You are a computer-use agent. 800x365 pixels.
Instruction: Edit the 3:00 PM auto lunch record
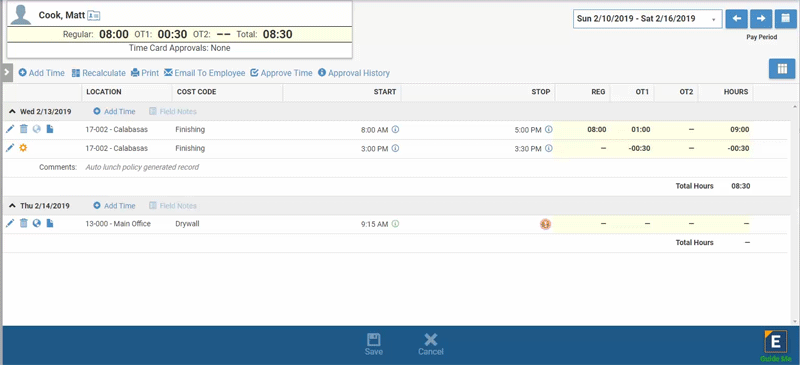[10, 148]
